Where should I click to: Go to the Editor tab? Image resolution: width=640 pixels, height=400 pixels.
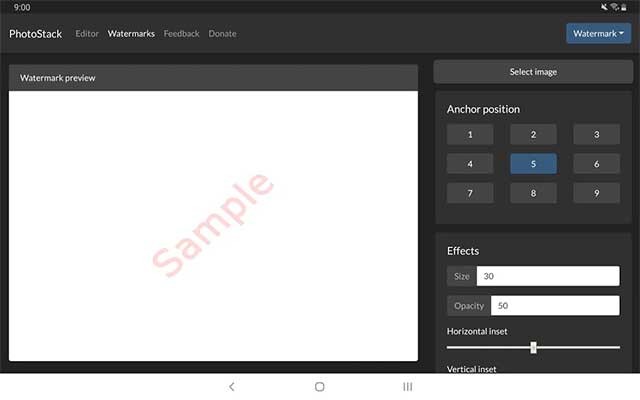pyautogui.click(x=87, y=34)
